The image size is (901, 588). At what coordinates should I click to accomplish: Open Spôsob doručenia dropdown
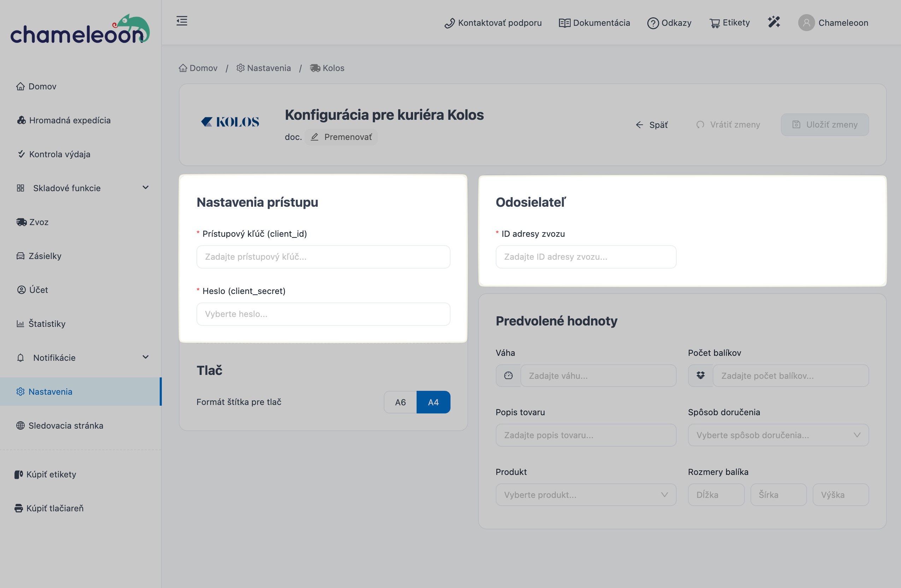click(778, 435)
